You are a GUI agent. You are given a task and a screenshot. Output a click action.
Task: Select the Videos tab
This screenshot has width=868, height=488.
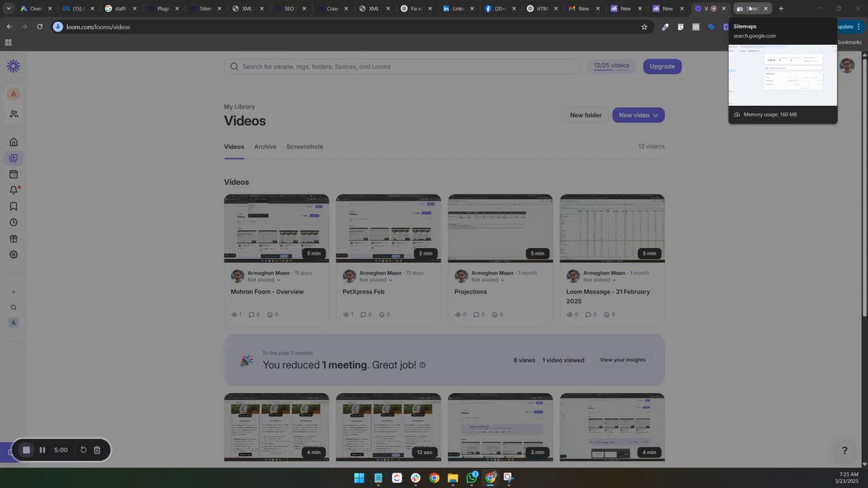pos(234,147)
